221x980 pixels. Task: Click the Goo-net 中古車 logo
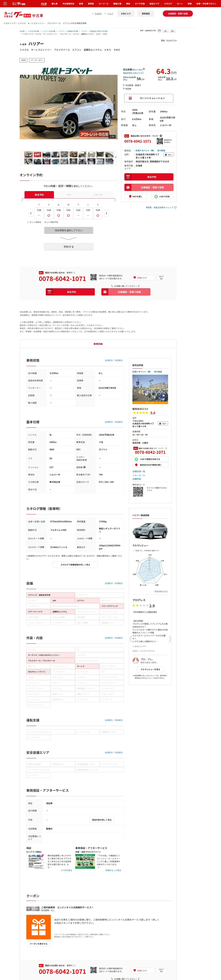tap(24, 15)
